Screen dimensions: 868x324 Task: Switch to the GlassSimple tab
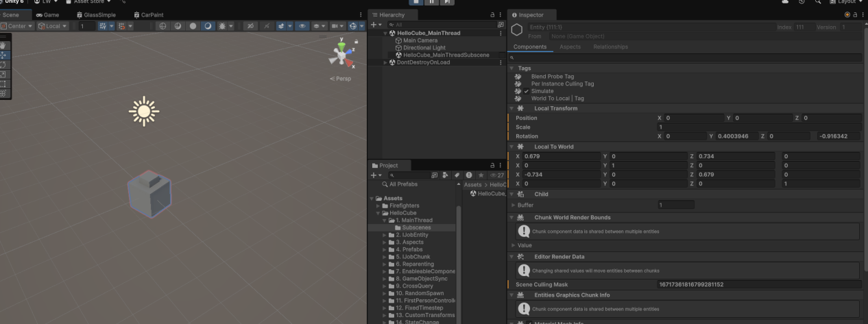(x=96, y=14)
